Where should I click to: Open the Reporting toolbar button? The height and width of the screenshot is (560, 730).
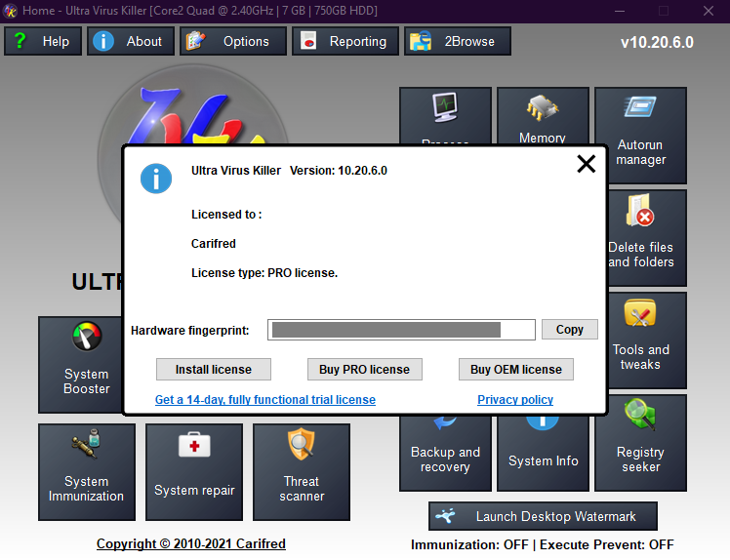click(345, 41)
